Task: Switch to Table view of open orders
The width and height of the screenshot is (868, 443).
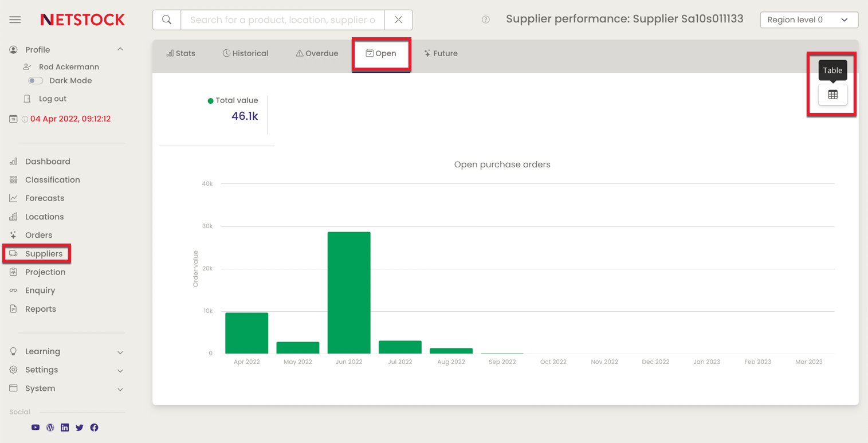Action: point(832,95)
